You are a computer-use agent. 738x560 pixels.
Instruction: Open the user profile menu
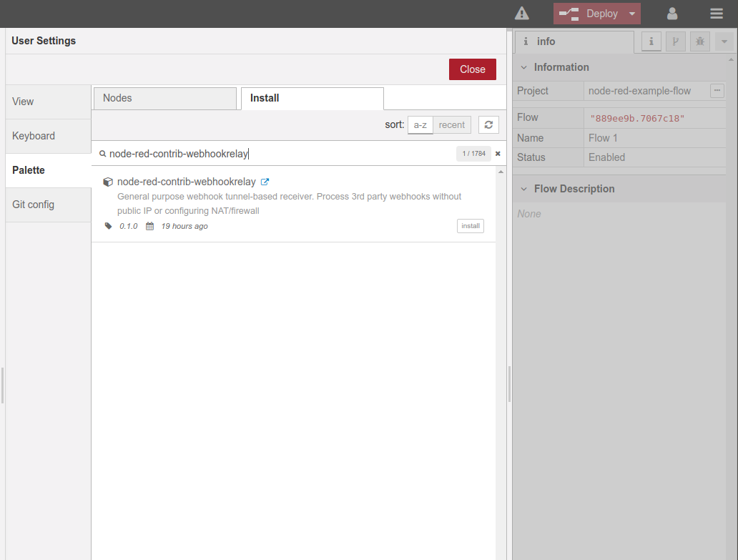click(x=671, y=13)
